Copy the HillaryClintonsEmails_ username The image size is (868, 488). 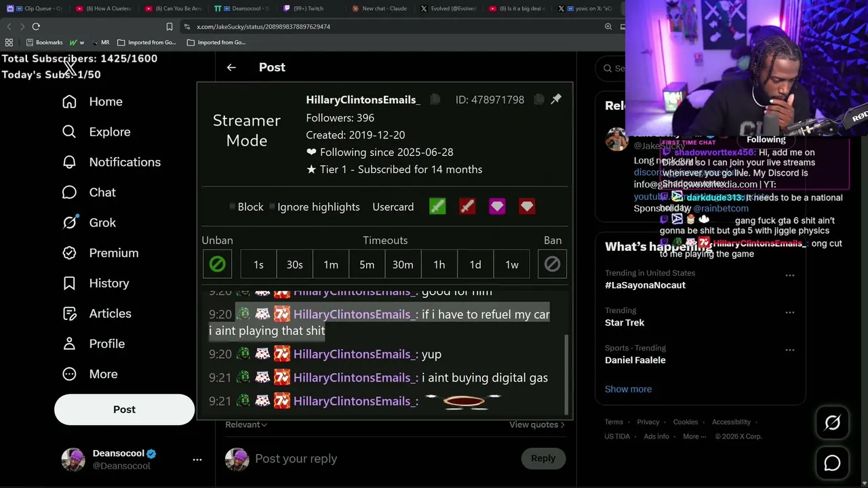click(435, 100)
